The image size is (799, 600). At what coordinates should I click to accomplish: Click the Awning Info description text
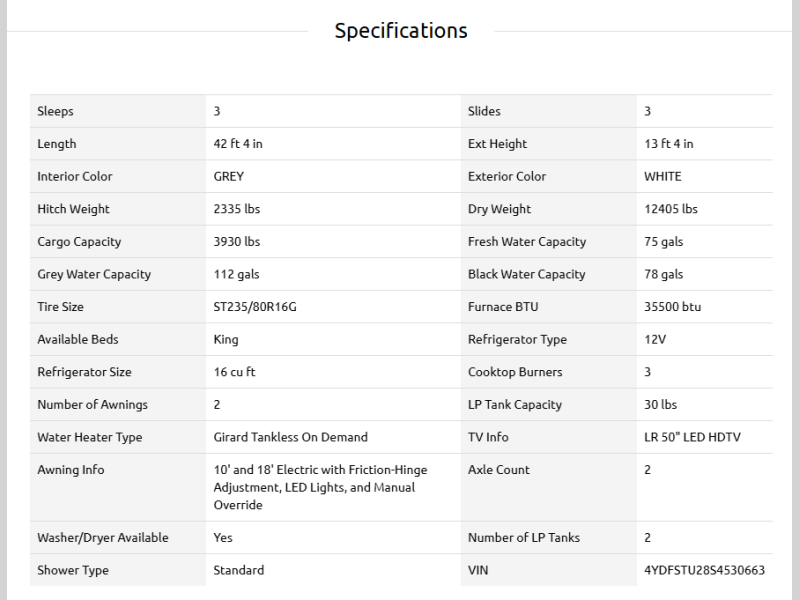click(314, 487)
